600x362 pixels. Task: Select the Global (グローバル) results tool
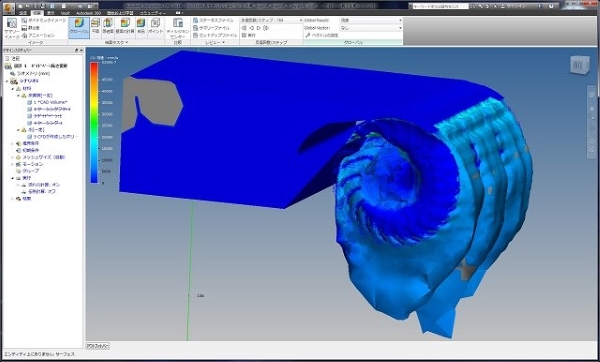click(x=79, y=28)
